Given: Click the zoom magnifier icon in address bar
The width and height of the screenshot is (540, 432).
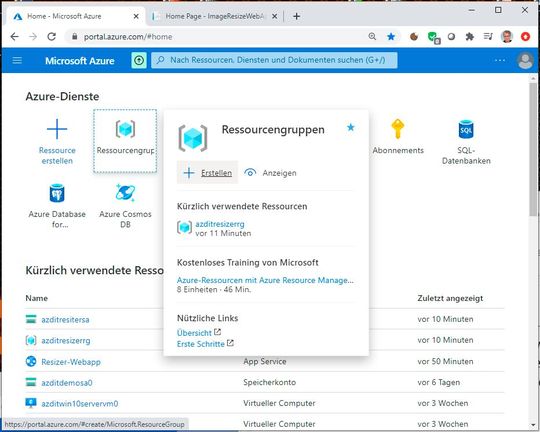Looking at the screenshot, I should [372, 36].
